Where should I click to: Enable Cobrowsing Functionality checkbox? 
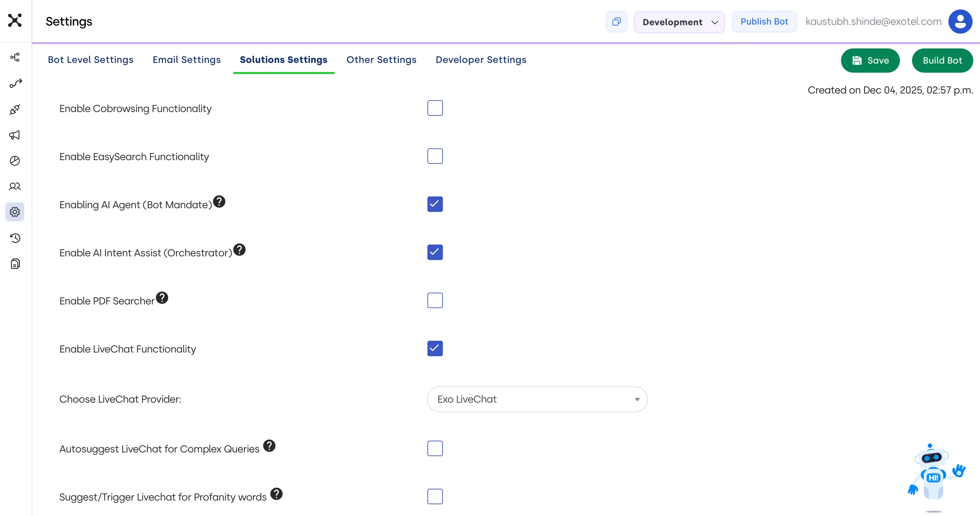pos(435,108)
